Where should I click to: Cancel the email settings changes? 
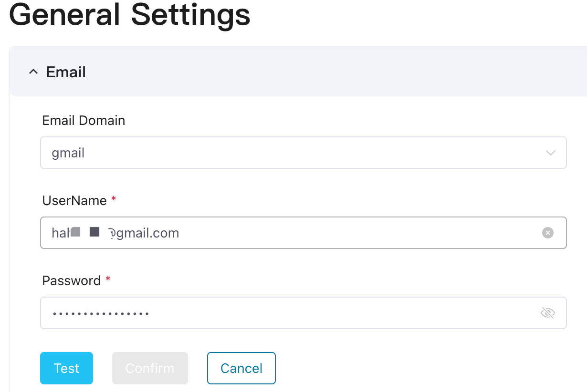click(241, 368)
